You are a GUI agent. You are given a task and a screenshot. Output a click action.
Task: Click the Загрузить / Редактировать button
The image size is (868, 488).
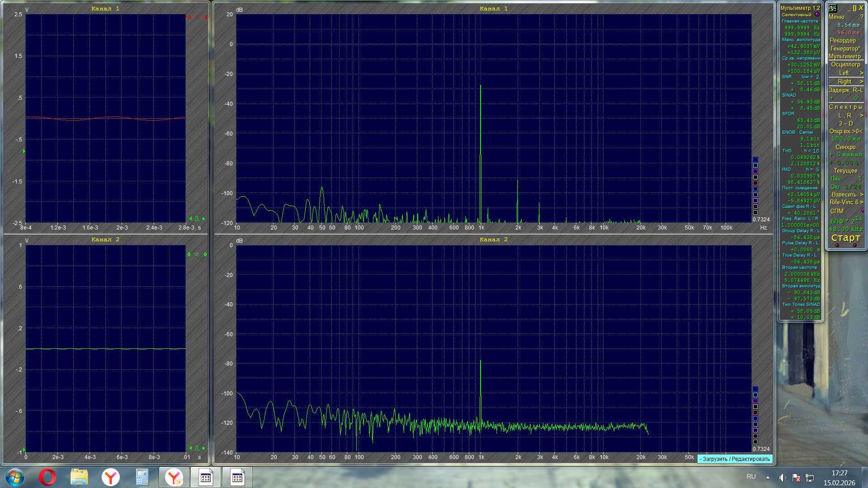(x=735, y=459)
